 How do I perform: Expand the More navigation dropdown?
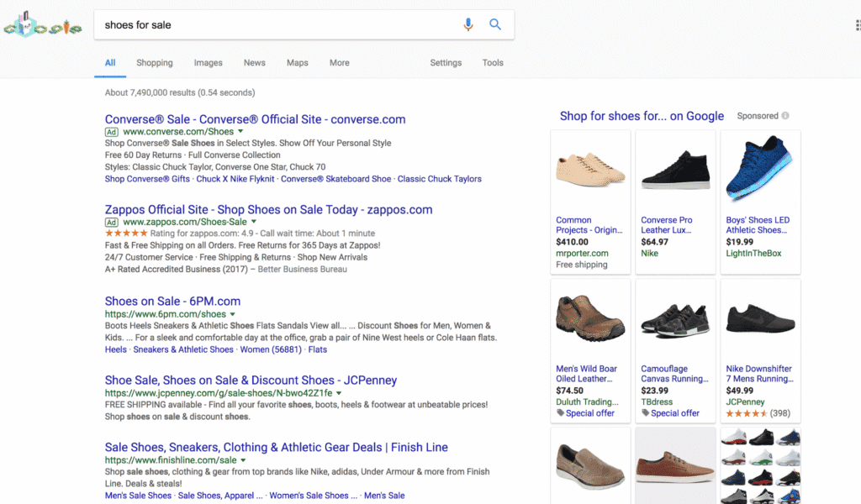tap(339, 62)
